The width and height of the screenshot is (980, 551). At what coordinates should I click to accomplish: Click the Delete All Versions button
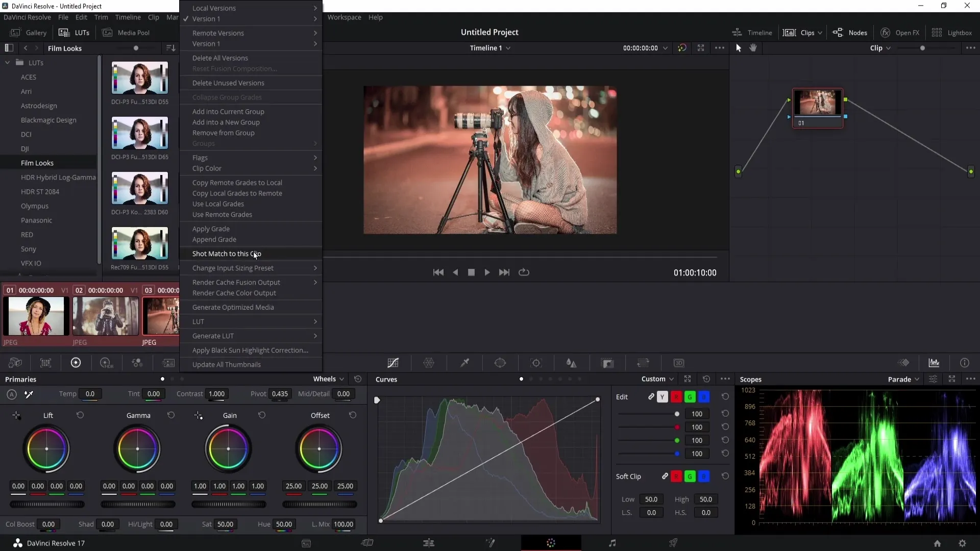coord(220,57)
